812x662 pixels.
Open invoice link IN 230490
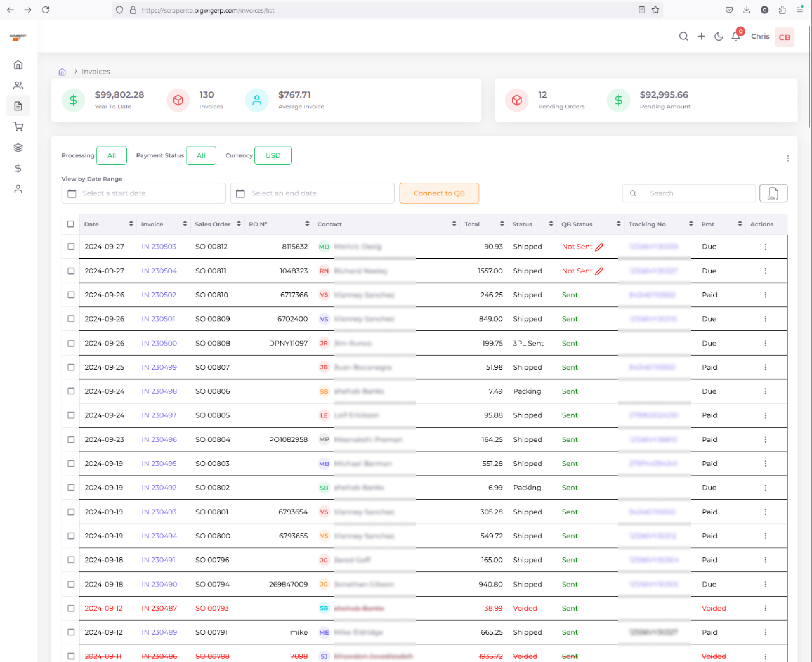(159, 584)
